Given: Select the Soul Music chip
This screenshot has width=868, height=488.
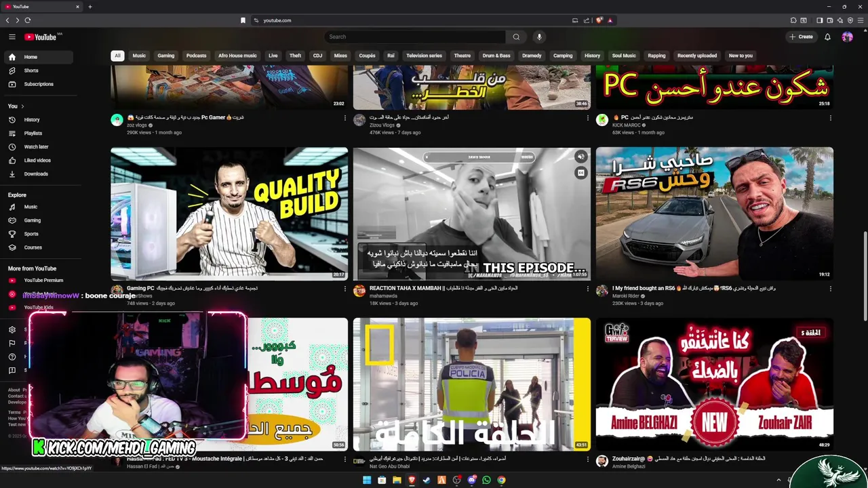Looking at the screenshot, I should coord(624,56).
